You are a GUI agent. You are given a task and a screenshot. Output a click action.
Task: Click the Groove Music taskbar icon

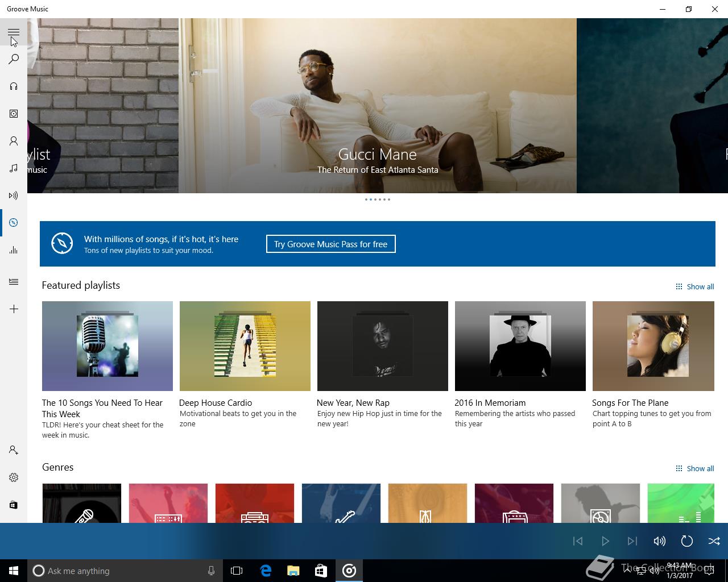click(349, 571)
